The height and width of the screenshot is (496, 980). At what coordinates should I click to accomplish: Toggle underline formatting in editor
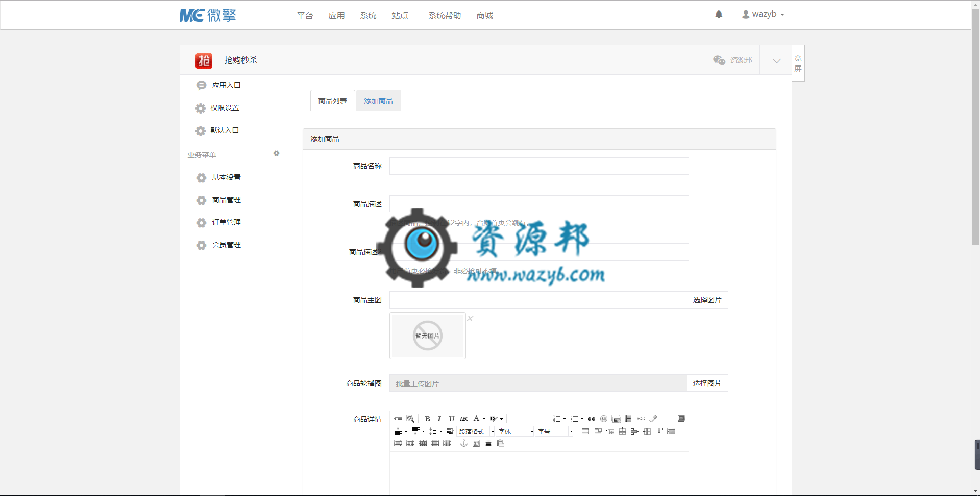[x=451, y=419]
